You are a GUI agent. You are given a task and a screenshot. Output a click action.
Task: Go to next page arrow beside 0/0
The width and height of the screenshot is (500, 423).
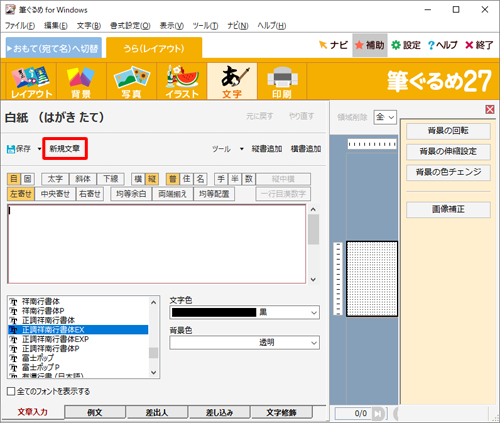pyautogui.click(x=378, y=414)
